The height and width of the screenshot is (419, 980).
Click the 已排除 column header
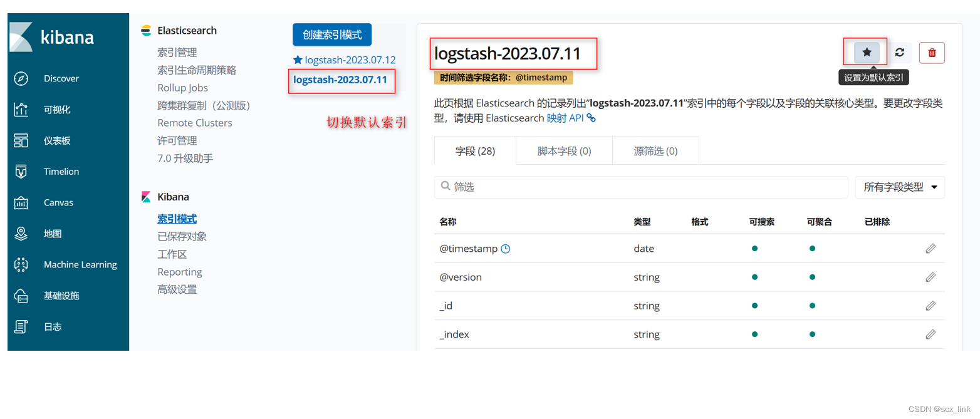[x=877, y=222]
